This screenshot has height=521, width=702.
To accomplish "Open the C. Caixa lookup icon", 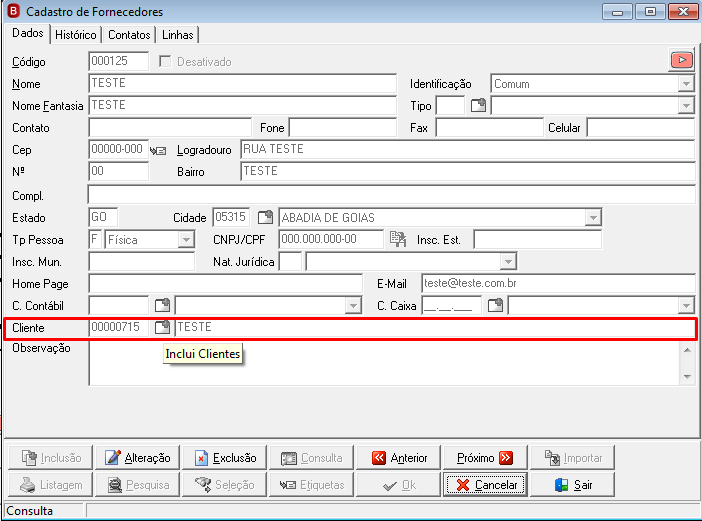I will (x=495, y=306).
